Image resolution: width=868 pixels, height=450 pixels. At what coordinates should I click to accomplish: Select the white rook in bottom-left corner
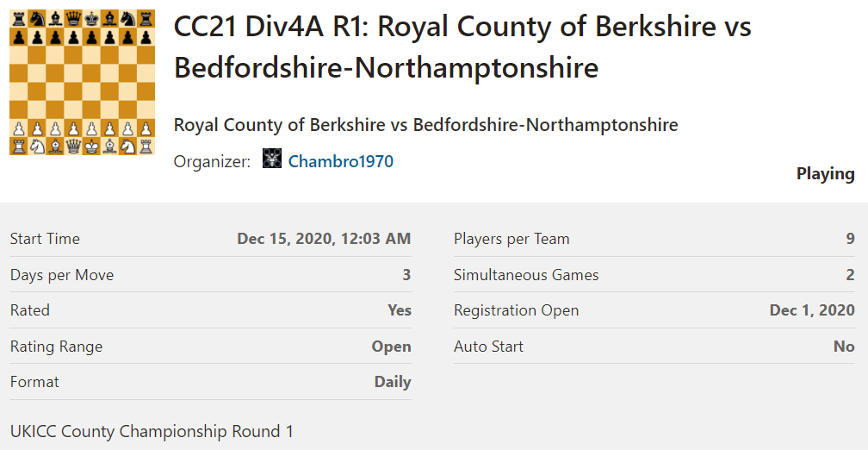pyautogui.click(x=18, y=147)
